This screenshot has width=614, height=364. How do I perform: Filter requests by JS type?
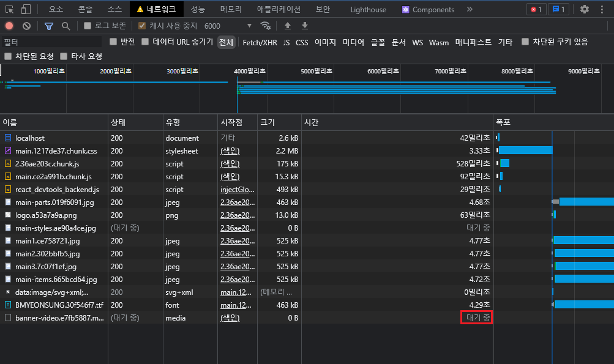coord(286,42)
